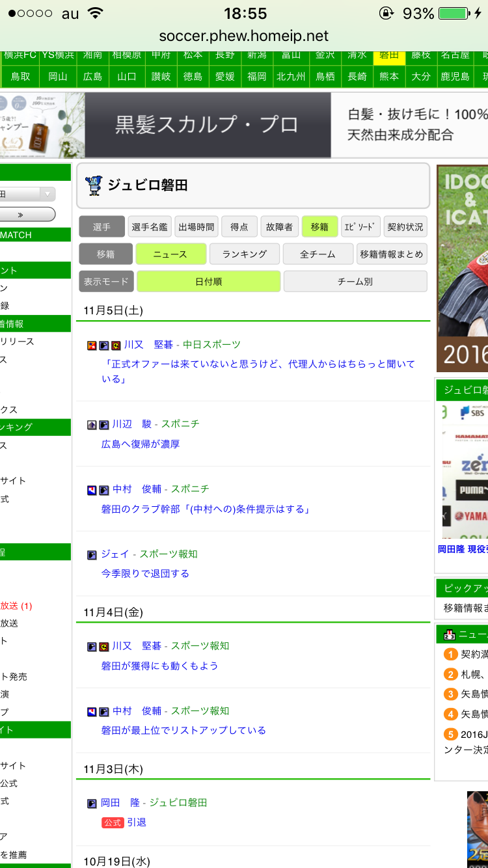The height and width of the screenshot is (868, 488).
Task: Open the 移籍 player tab
Action: [x=319, y=227]
